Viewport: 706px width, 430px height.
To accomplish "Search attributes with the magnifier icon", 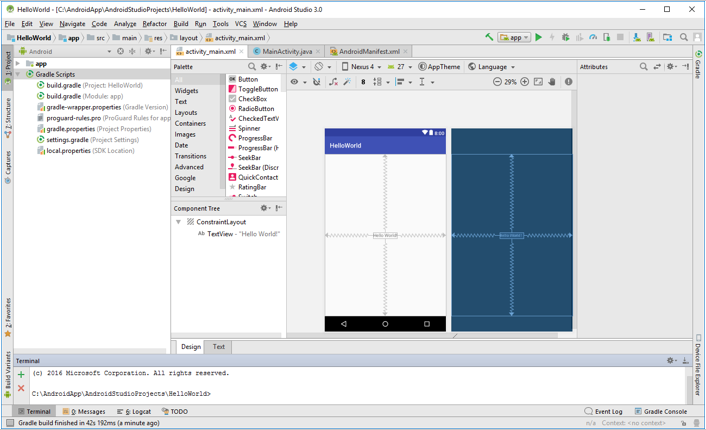I will click(x=644, y=67).
